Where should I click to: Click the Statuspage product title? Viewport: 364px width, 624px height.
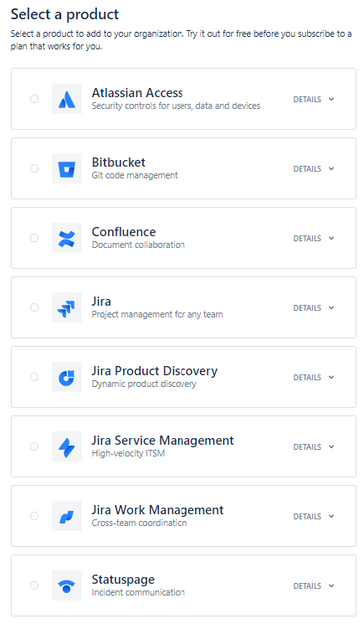coord(123,580)
